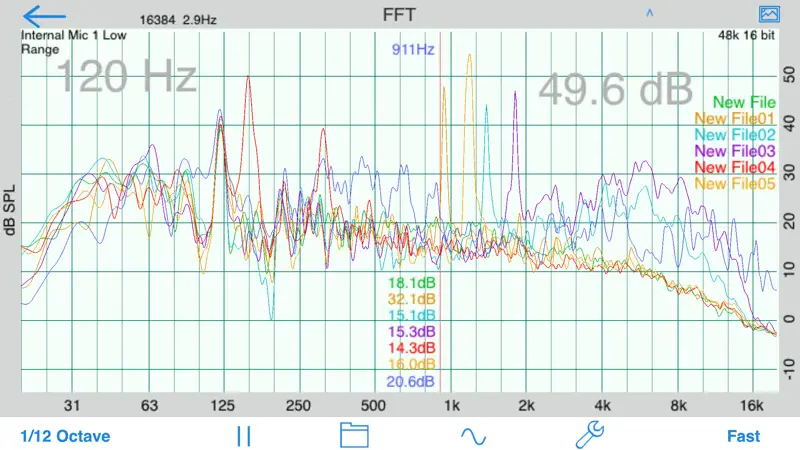Viewport: 800px width, 450px height.
Task: Expand the small caret in the title bar
Action: (x=649, y=13)
